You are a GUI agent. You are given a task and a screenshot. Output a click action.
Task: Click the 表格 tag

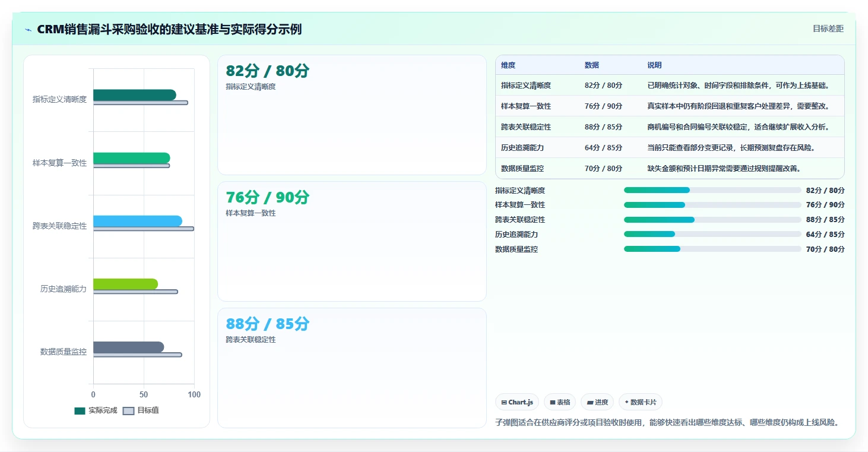tap(560, 402)
